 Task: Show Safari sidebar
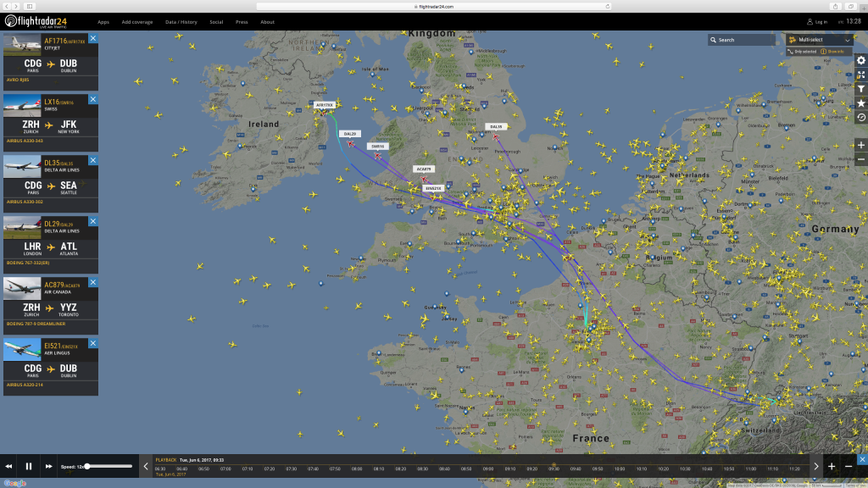30,6
